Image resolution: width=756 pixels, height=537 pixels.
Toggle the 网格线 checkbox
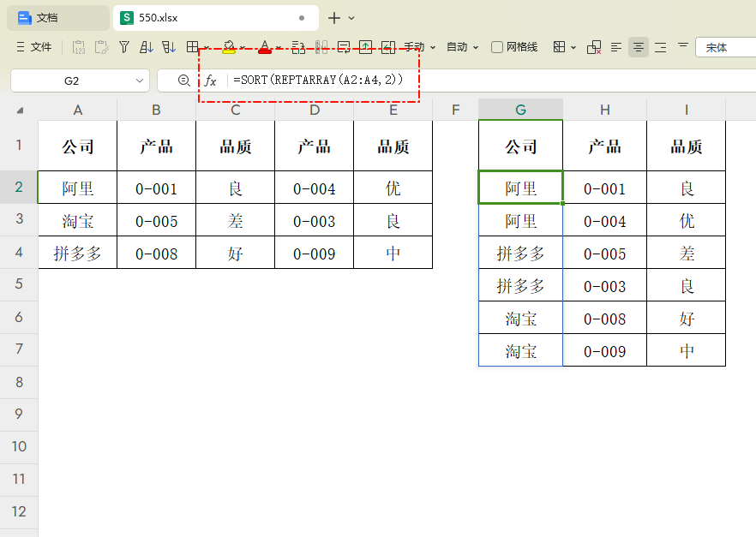pos(496,47)
